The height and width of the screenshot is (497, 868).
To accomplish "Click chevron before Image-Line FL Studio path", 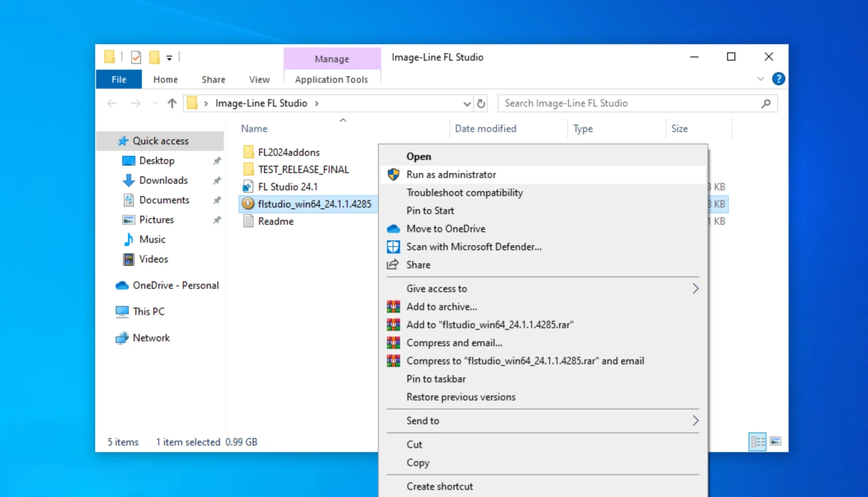I will click(x=206, y=103).
